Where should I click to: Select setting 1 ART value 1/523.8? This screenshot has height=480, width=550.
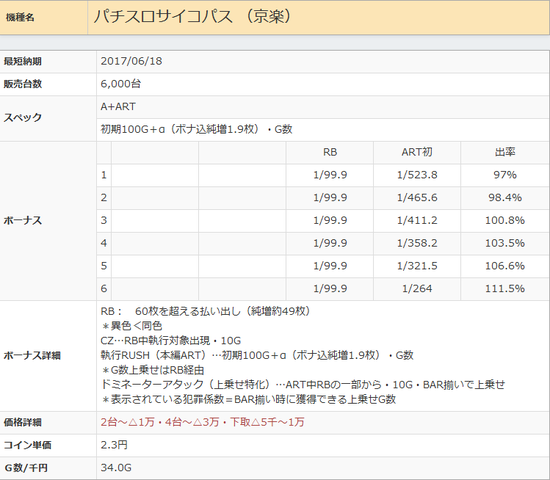[417, 175]
